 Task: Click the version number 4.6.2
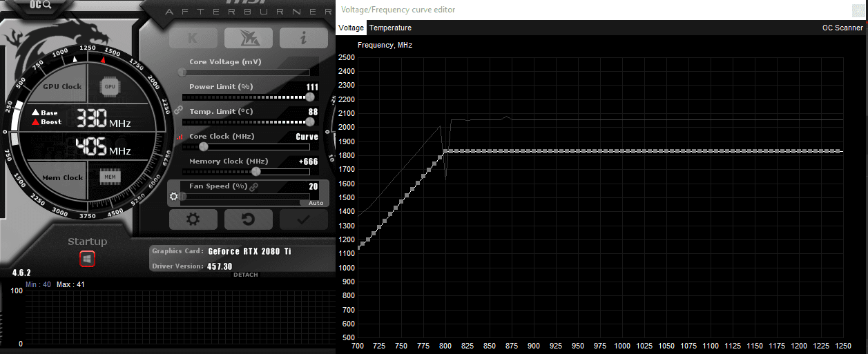pos(21,273)
